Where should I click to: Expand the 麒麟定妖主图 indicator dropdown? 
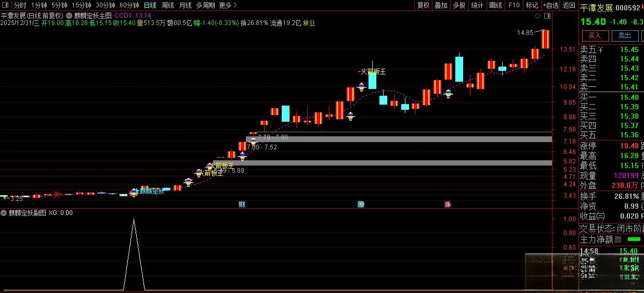pyautogui.click(x=69, y=16)
